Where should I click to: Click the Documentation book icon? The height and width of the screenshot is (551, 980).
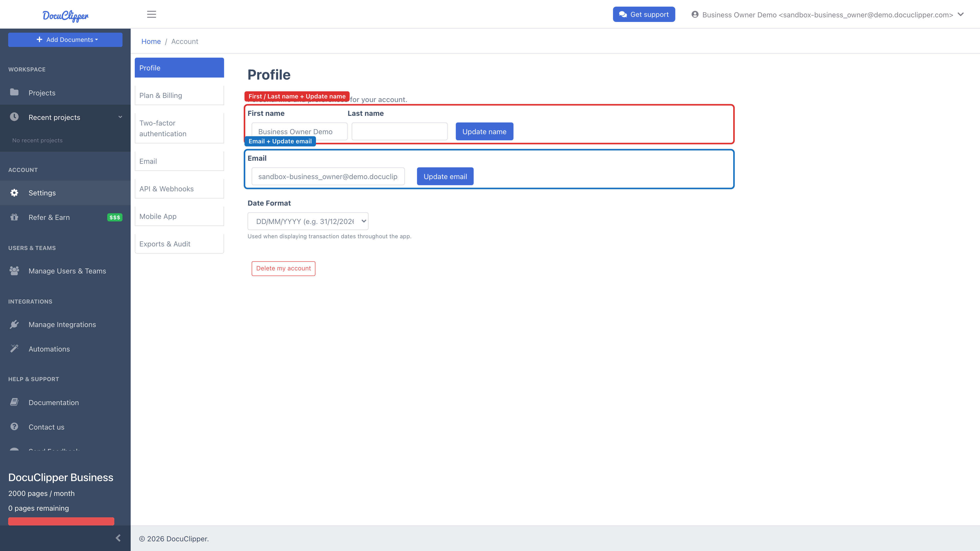(x=14, y=402)
